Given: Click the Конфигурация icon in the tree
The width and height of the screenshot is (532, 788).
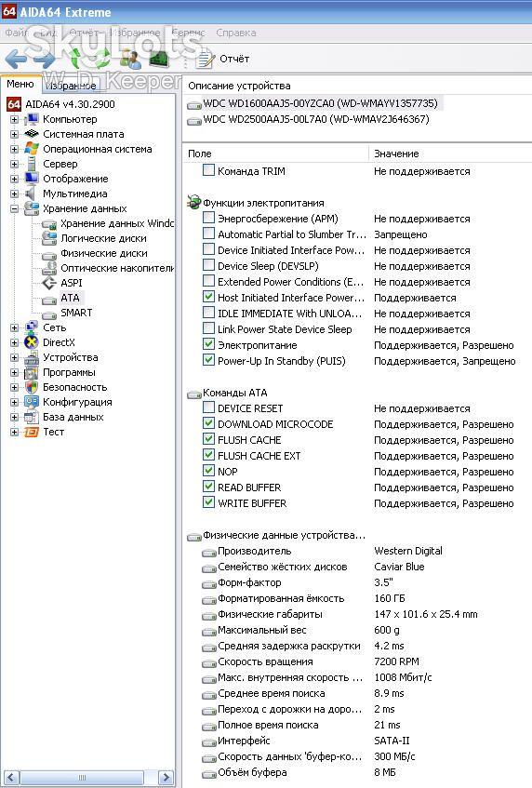Looking at the screenshot, I should pyautogui.click(x=32, y=402).
